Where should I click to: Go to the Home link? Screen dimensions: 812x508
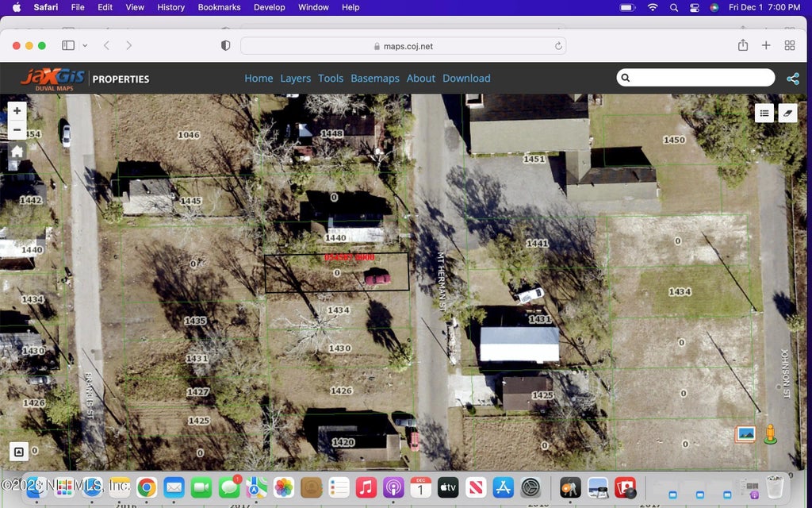259,79
